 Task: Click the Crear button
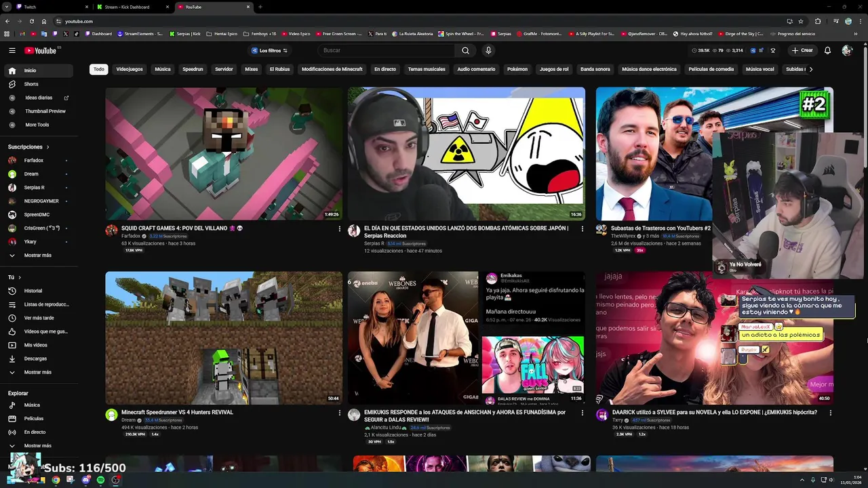(802, 50)
